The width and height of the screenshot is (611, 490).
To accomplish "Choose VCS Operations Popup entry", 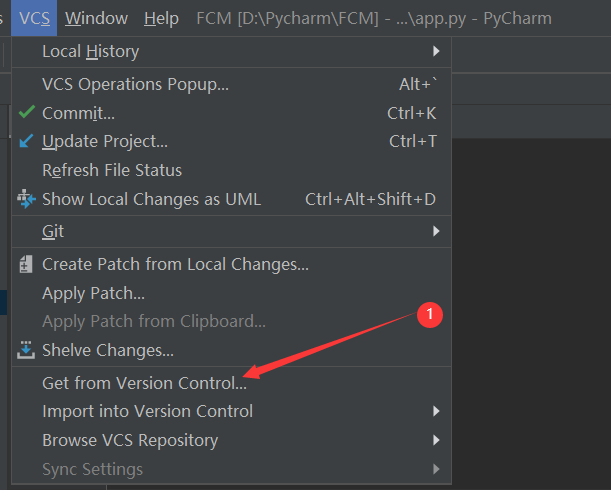I will point(135,85).
